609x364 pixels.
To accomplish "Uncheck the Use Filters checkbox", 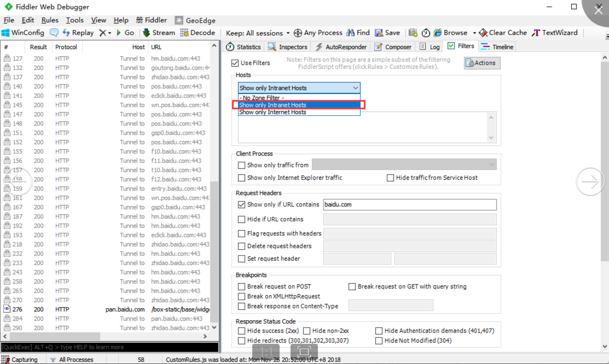I will pyautogui.click(x=235, y=63).
